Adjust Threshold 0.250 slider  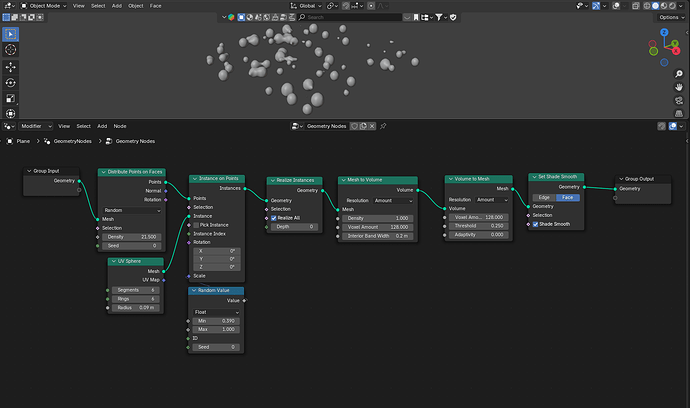click(x=479, y=226)
